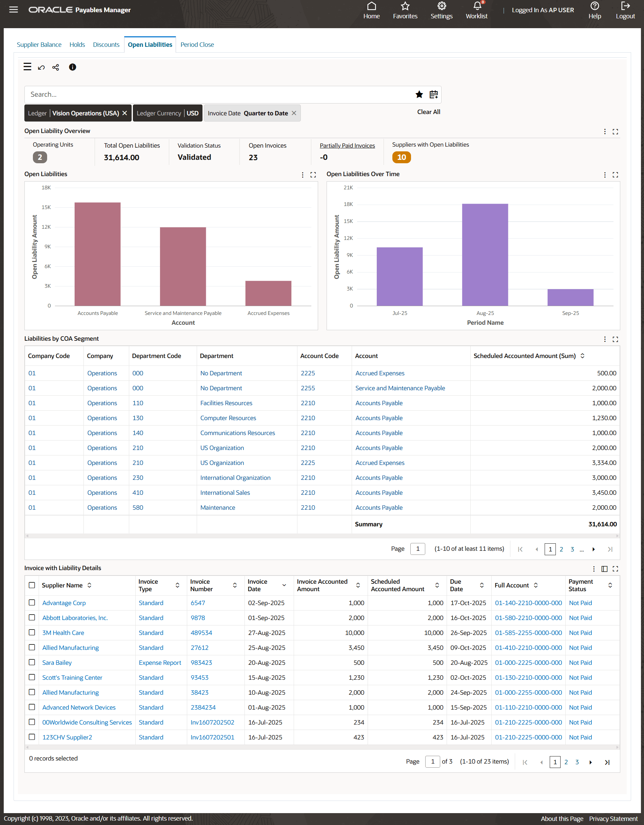The width and height of the screenshot is (644, 825).
Task: Open the Supplier Balance tab
Action: [39, 44]
